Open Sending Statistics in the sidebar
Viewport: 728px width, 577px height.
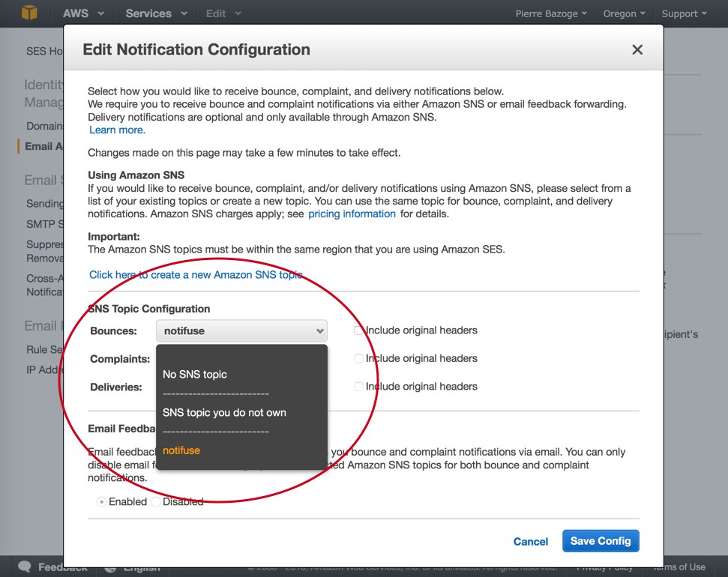pyautogui.click(x=45, y=203)
